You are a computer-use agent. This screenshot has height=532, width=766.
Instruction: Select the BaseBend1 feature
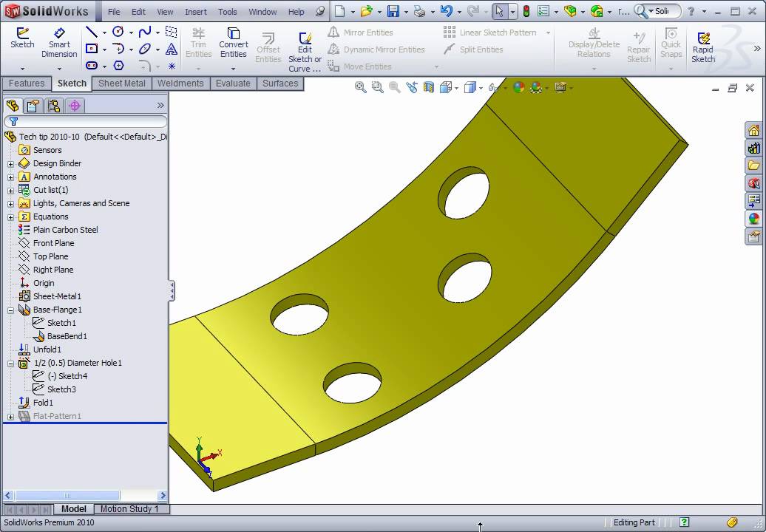pos(67,336)
